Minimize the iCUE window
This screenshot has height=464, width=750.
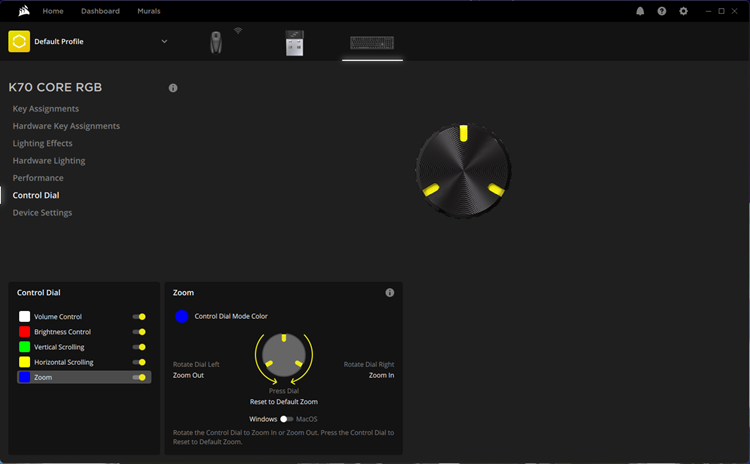coord(708,11)
